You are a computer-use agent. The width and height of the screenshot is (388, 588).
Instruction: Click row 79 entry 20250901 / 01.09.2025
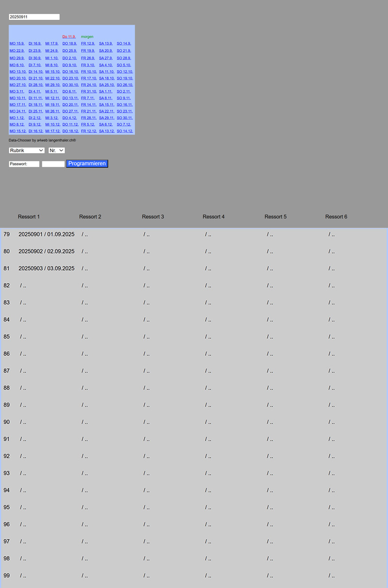[x=47, y=234]
